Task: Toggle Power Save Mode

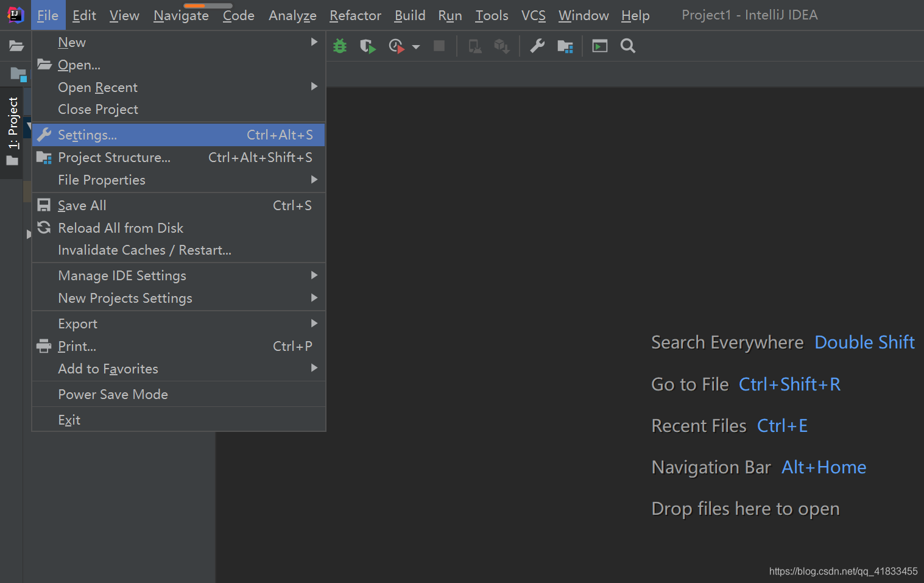Action: coord(178,394)
